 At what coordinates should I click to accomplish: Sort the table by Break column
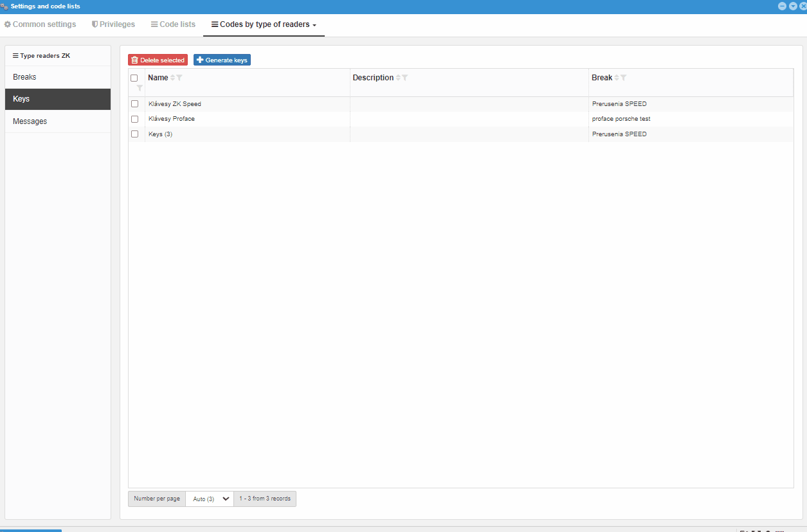[617, 78]
